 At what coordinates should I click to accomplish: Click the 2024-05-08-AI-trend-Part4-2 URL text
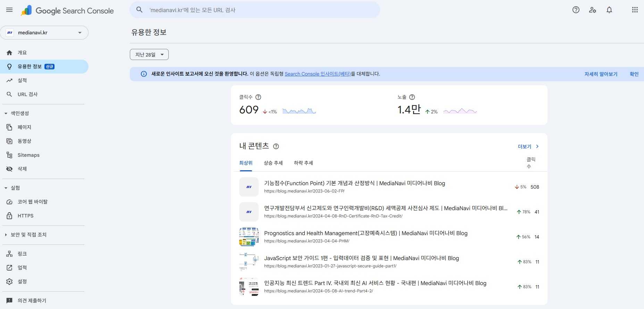click(318, 291)
